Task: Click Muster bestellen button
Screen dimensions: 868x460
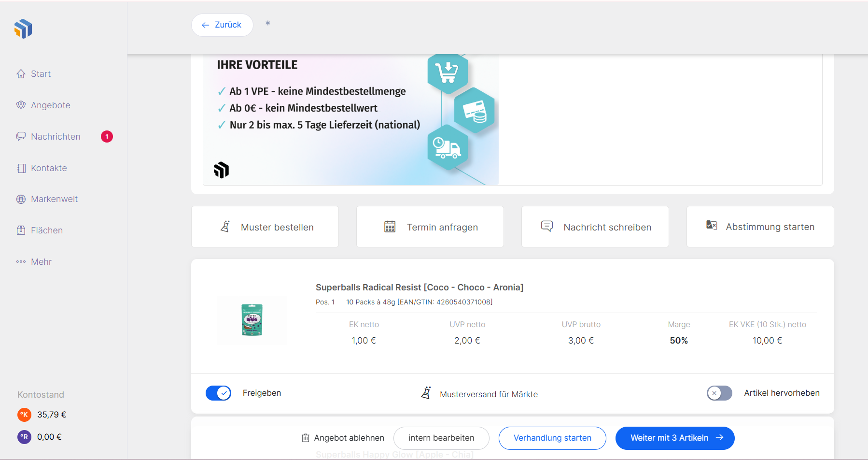Action: pyautogui.click(x=265, y=227)
